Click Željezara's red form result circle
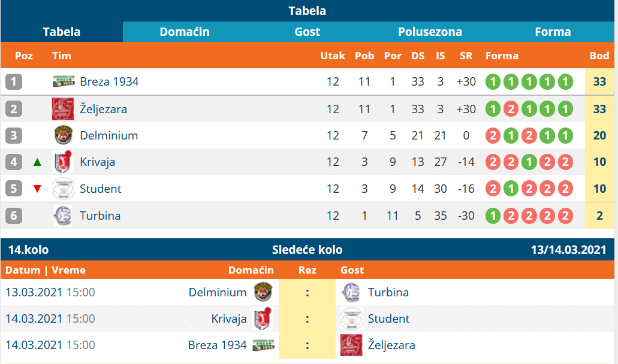Image resolution: width=618 pixels, height=364 pixels. [510, 109]
